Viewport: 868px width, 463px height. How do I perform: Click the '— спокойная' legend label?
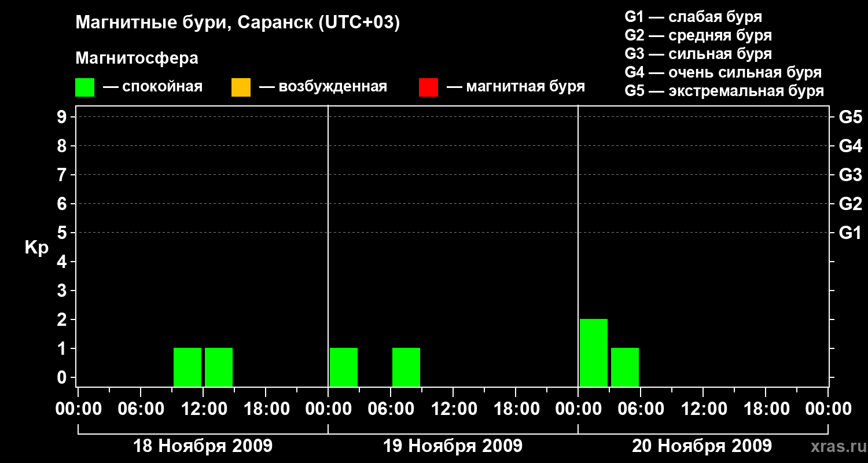tap(153, 87)
